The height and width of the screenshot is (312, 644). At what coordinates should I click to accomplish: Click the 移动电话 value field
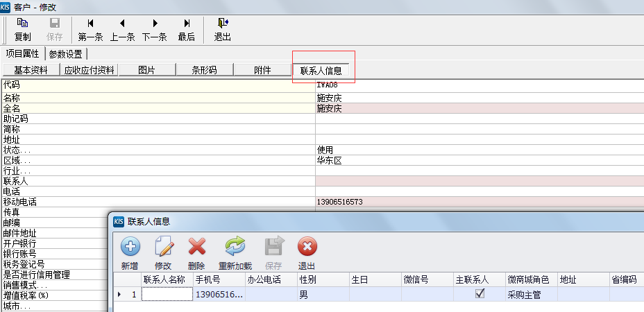(x=479, y=202)
